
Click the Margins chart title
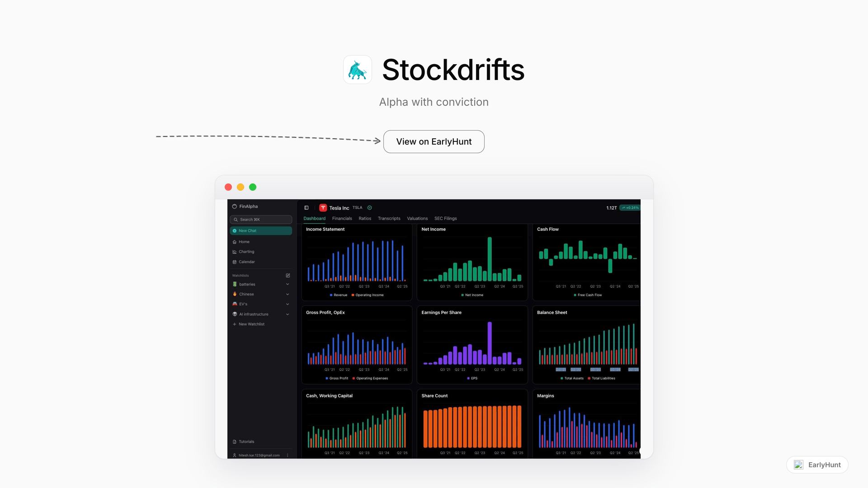point(545,396)
